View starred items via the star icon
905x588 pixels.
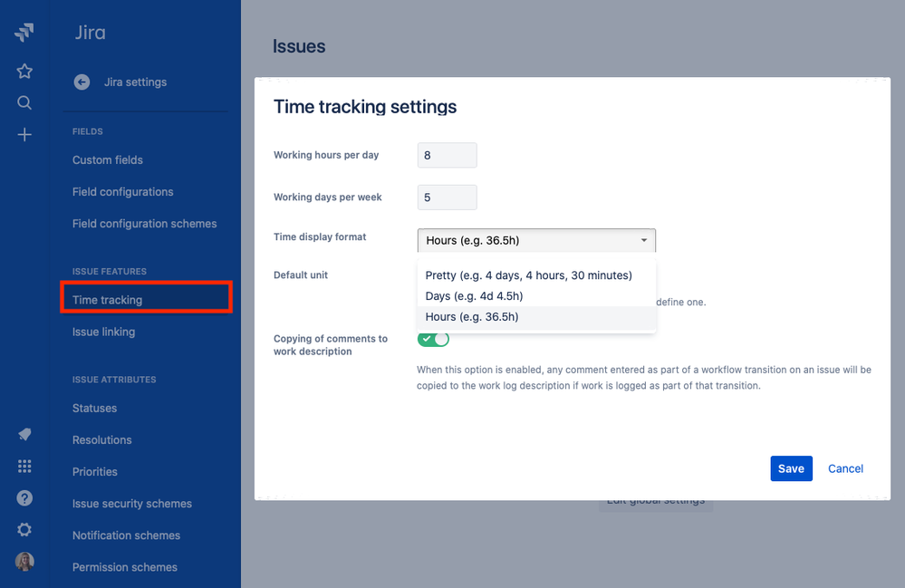[x=24, y=71]
